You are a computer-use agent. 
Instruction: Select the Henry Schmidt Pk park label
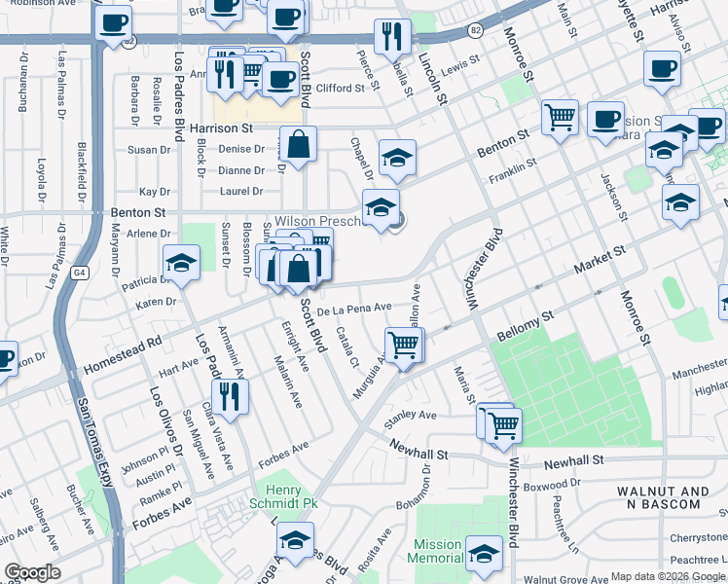tap(283, 496)
